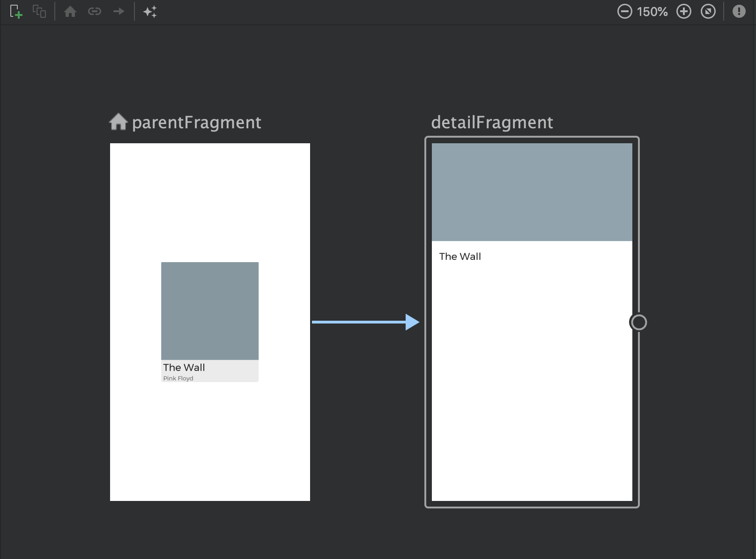
Task: Click the Pink Floyd text in parentFragment
Action: [178, 378]
